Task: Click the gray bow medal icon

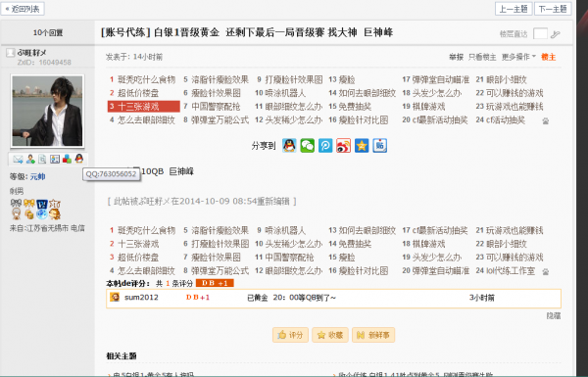Action: pos(16,204)
